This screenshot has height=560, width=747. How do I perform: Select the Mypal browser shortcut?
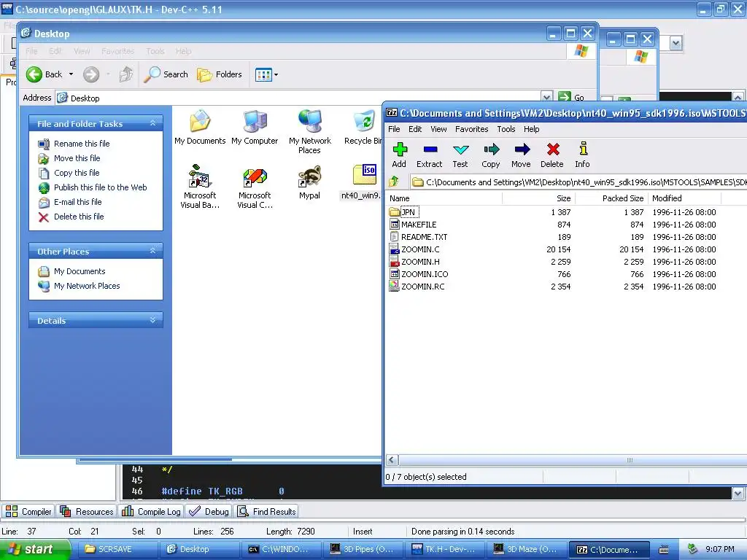click(x=309, y=182)
